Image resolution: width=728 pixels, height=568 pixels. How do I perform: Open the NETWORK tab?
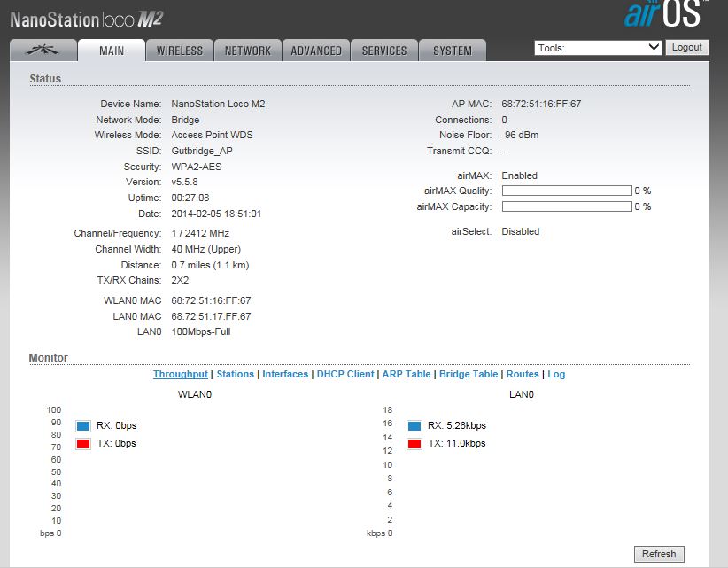248,51
